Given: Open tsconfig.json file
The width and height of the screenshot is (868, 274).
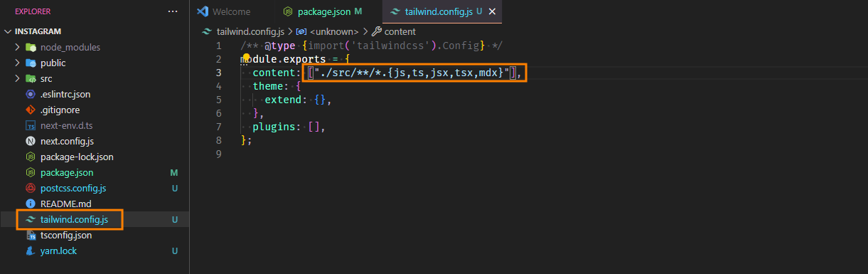Looking at the screenshot, I should click(66, 235).
